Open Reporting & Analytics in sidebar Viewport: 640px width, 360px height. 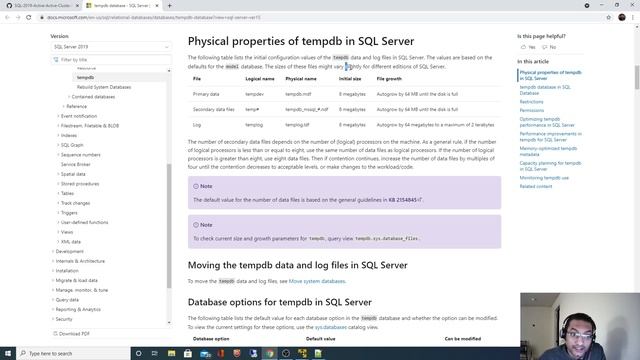tap(78, 309)
